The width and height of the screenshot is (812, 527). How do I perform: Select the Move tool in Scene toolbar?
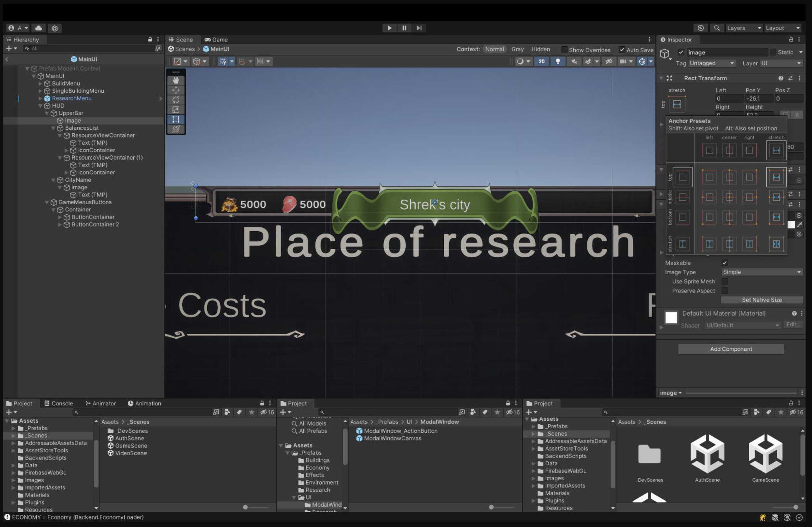click(176, 90)
